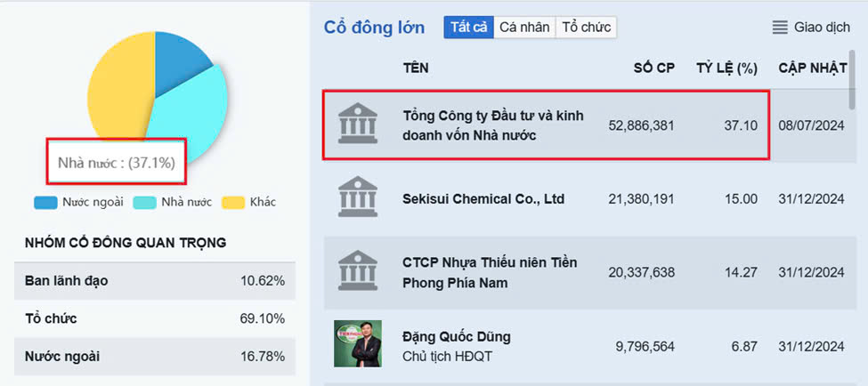
Task: Toggle the blue Nước ngoài legend swatch
Action: (45, 202)
